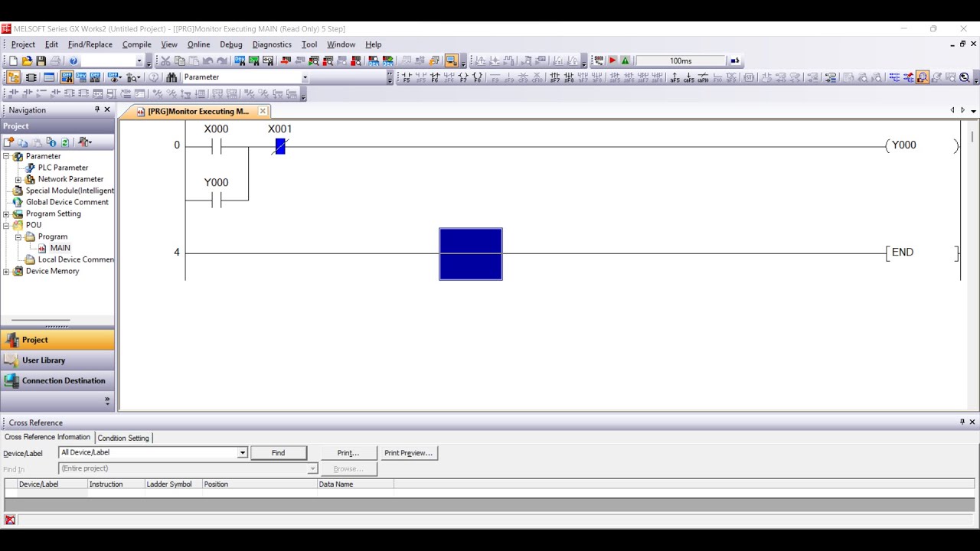Viewport: 980px width, 551px height.
Task: Click the blue Help question mark icon
Action: pos(73,60)
